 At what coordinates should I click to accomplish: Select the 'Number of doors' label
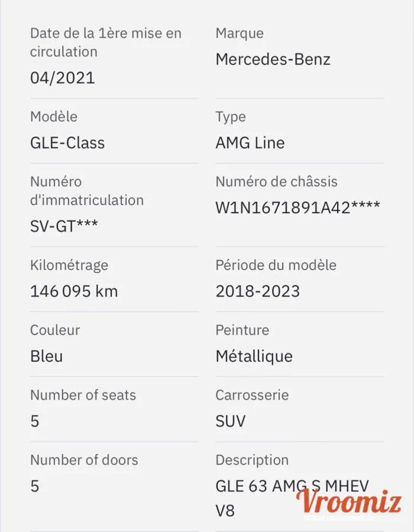click(84, 460)
